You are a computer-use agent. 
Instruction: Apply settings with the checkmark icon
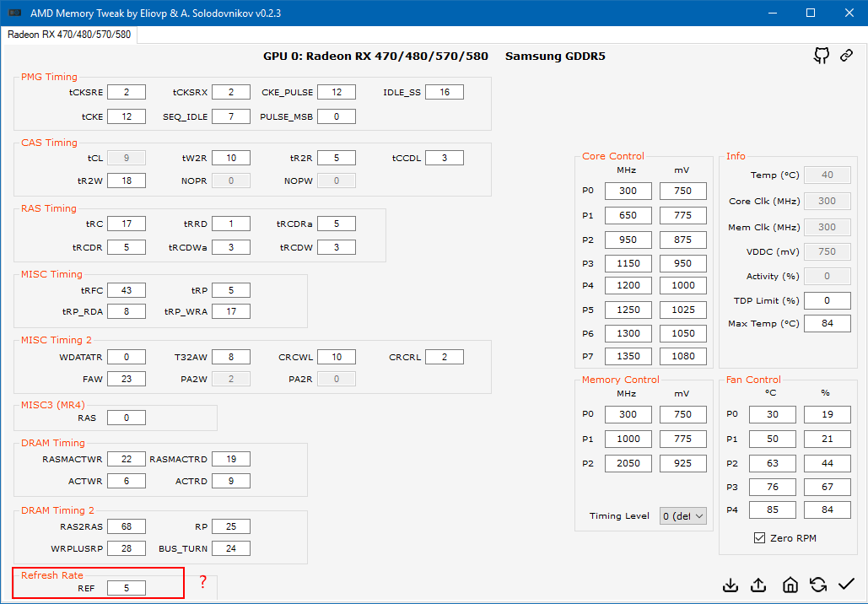click(x=846, y=584)
